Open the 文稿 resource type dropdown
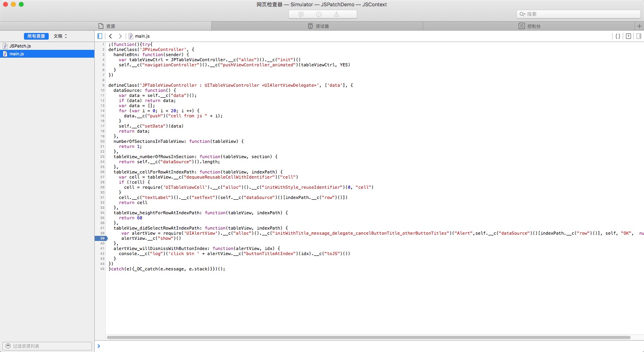Image resolution: width=644 pixels, height=352 pixels. [x=61, y=36]
